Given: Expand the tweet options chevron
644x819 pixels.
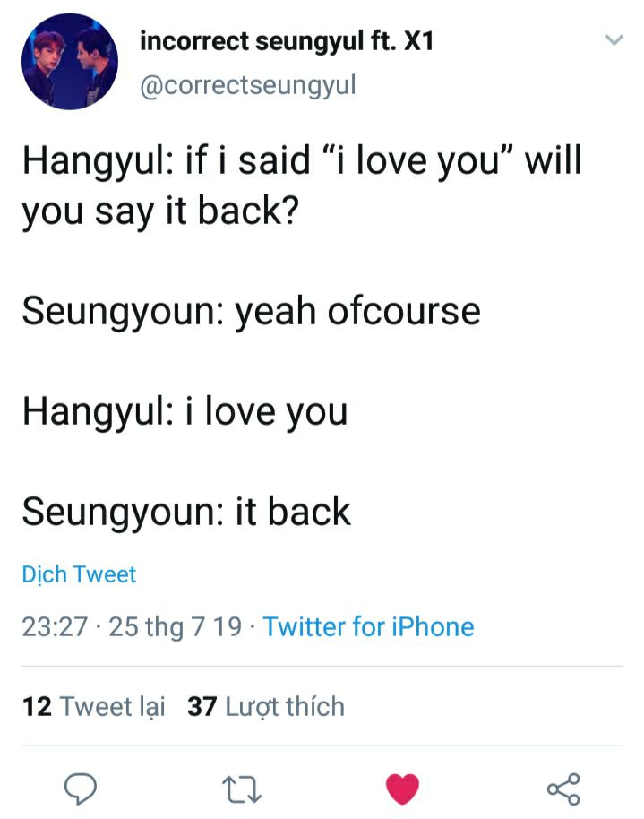Looking at the screenshot, I should coord(614,39).
